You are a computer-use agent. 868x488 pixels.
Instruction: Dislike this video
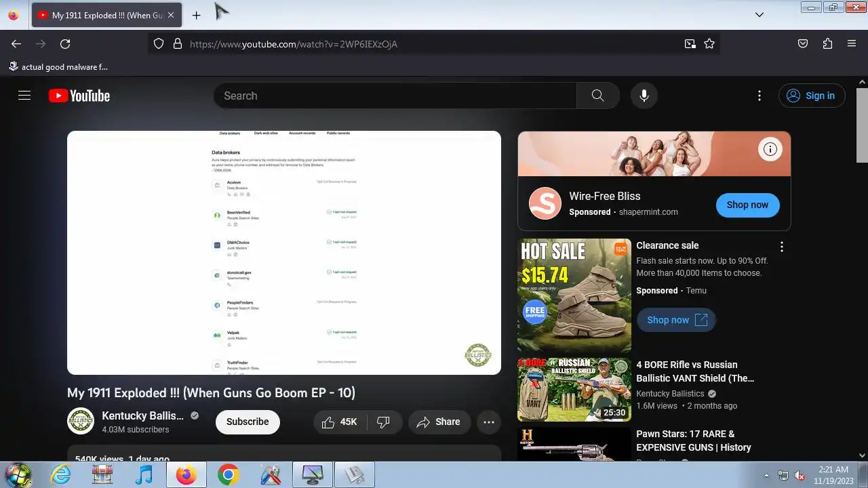tap(384, 422)
